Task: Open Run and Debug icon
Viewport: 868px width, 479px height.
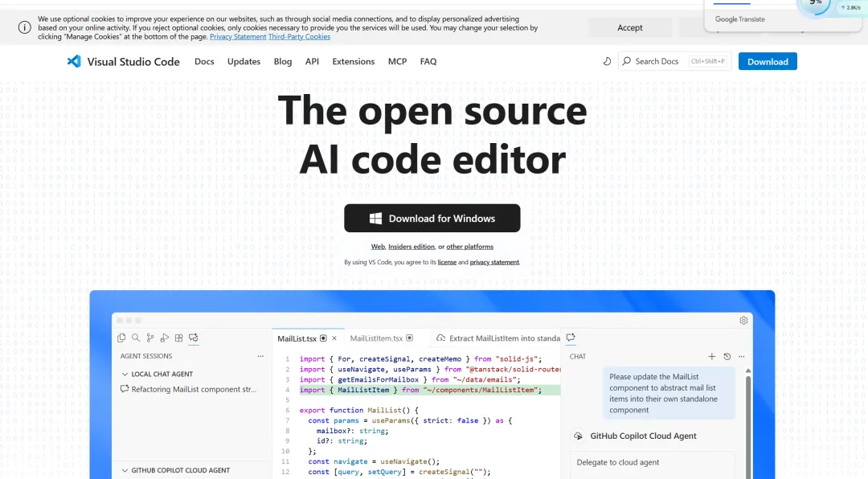Action: (x=165, y=338)
